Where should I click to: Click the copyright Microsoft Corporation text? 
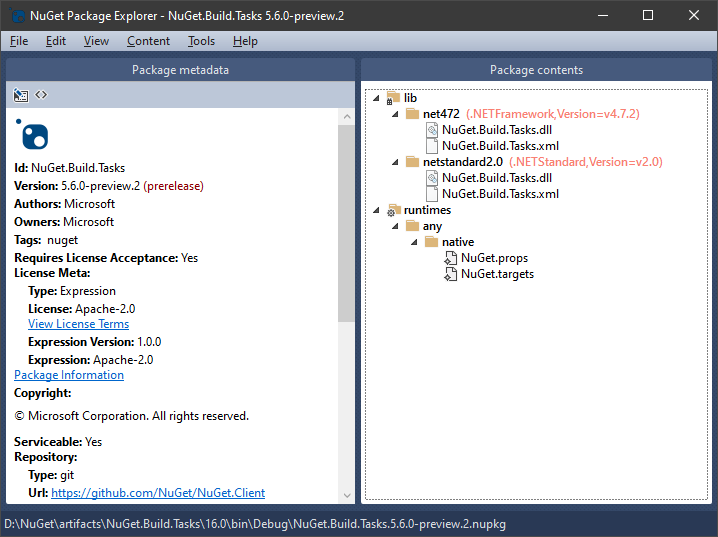(x=131, y=416)
